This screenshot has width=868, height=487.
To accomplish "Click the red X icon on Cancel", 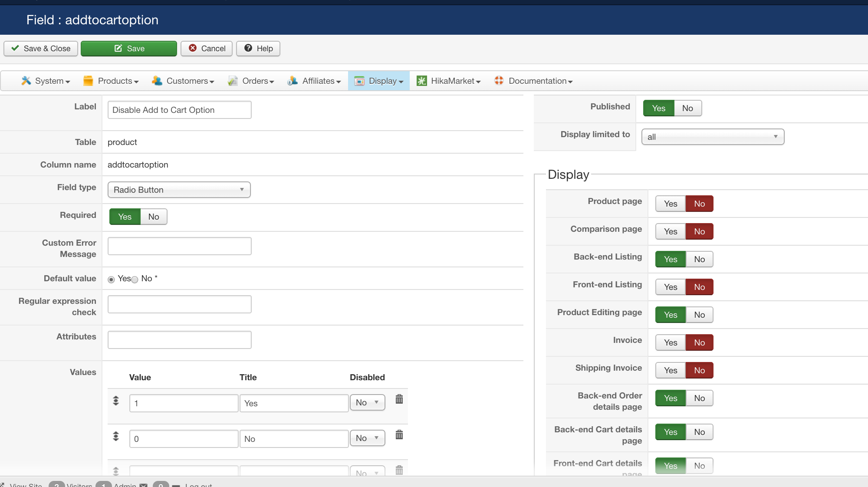I will click(193, 48).
